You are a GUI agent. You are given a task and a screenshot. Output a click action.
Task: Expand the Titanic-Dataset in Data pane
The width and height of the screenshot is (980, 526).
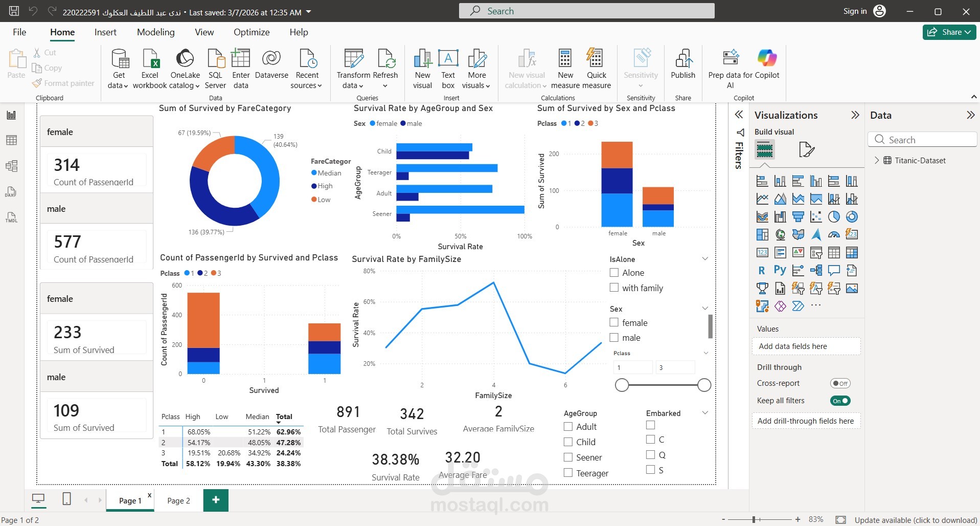pos(876,160)
